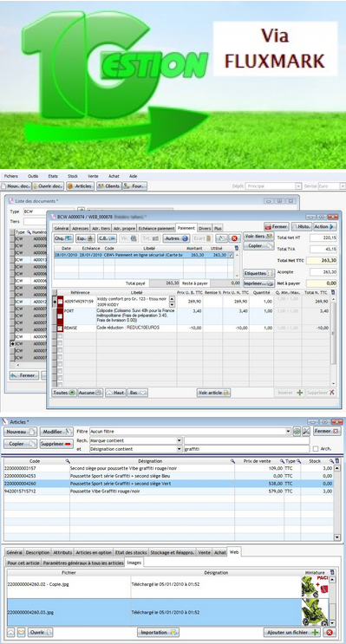Select the Chq. cheque payment button

coord(63,238)
